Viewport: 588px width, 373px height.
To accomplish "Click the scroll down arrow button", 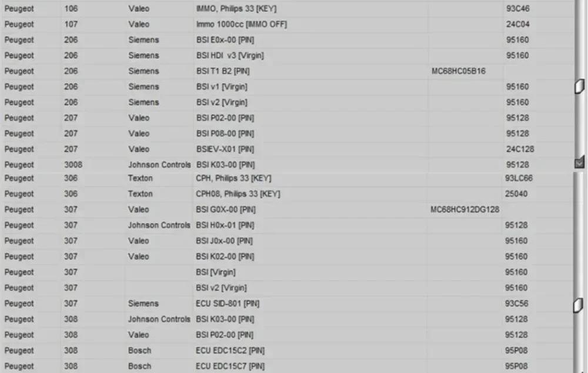I will tap(579, 163).
